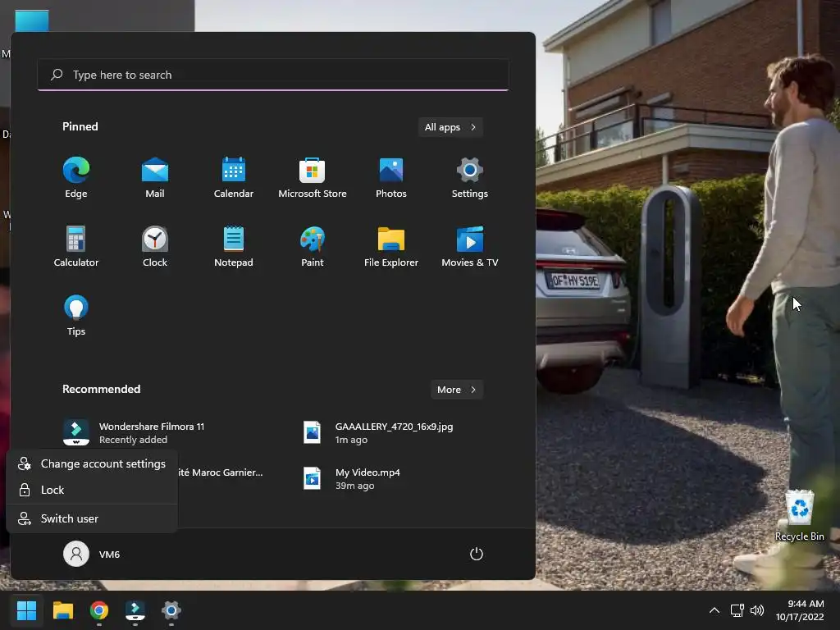Viewport: 840px width, 630px height.
Task: Open Movies & TV app
Action: (x=470, y=246)
